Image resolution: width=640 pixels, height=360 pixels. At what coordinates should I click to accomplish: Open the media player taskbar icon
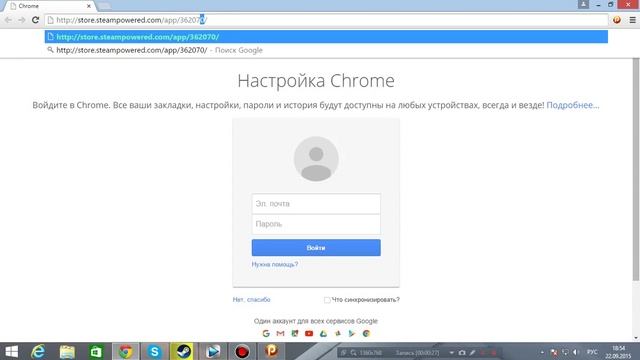(213, 351)
